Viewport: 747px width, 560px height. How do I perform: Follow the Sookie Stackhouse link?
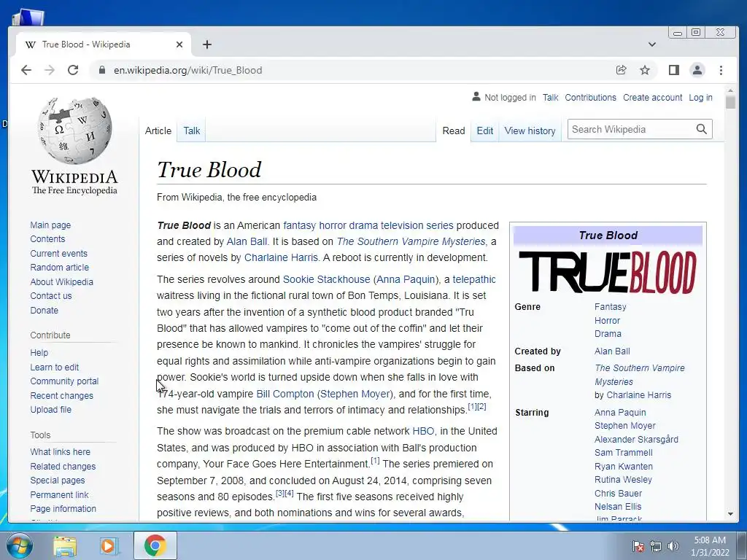pyautogui.click(x=326, y=279)
